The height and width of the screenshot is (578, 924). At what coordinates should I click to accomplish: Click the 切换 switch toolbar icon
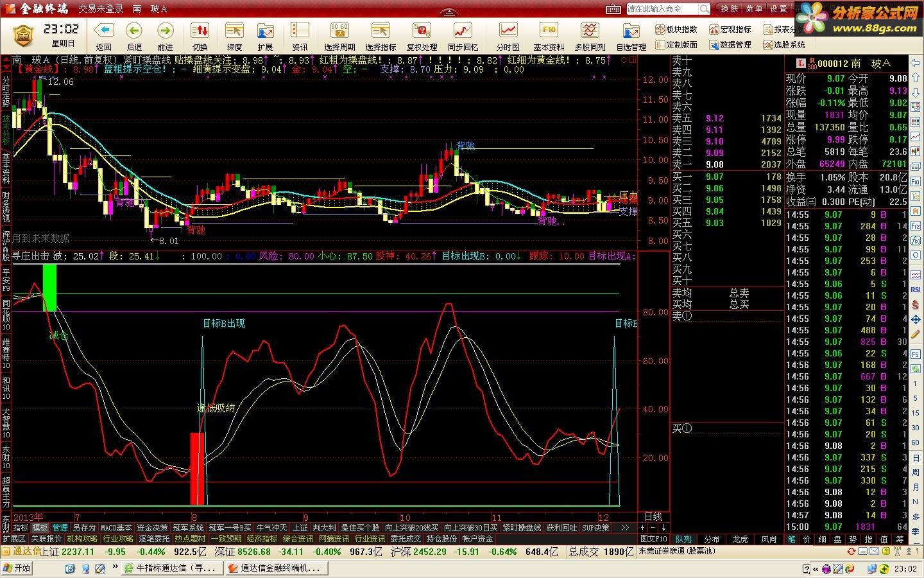point(200,36)
